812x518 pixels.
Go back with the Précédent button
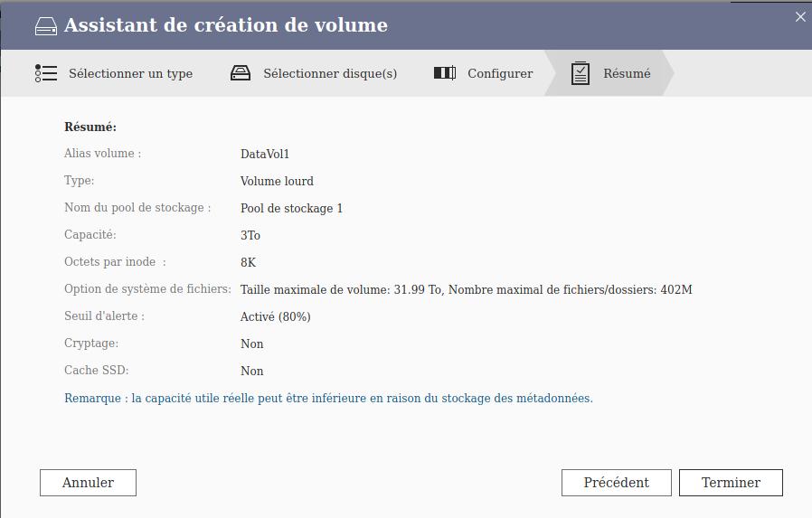[616, 483]
